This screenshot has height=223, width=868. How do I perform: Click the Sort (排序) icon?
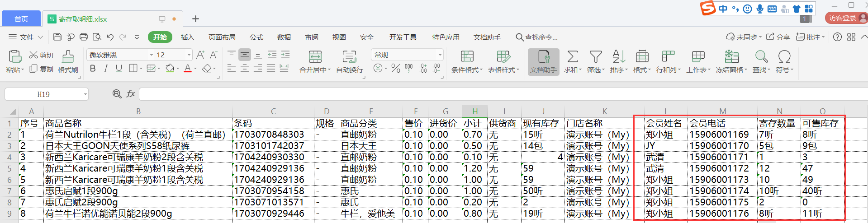click(x=619, y=56)
